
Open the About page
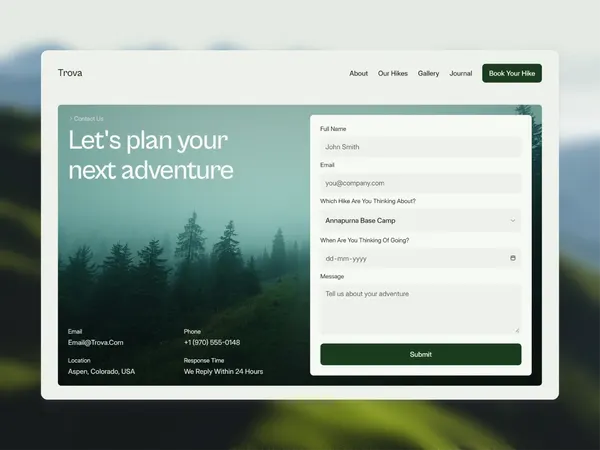point(359,73)
